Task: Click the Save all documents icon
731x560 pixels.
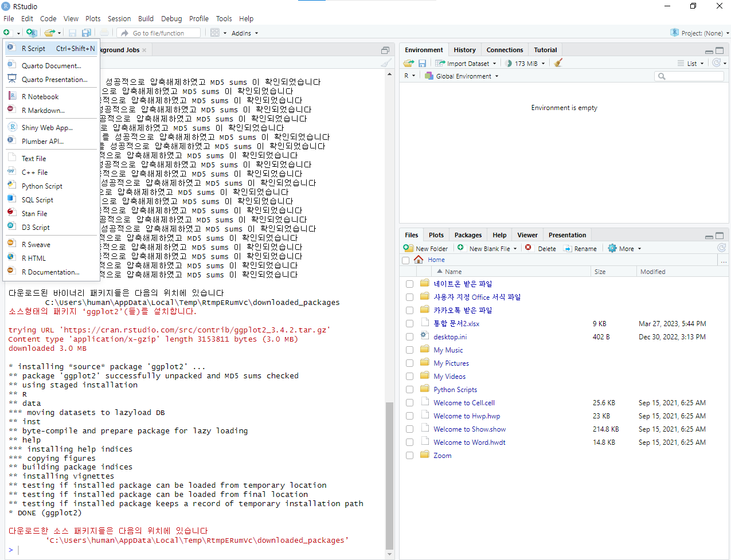Action: tap(87, 33)
